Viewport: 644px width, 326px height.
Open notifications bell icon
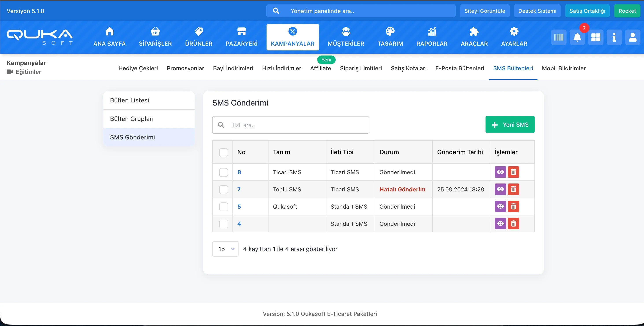(577, 37)
